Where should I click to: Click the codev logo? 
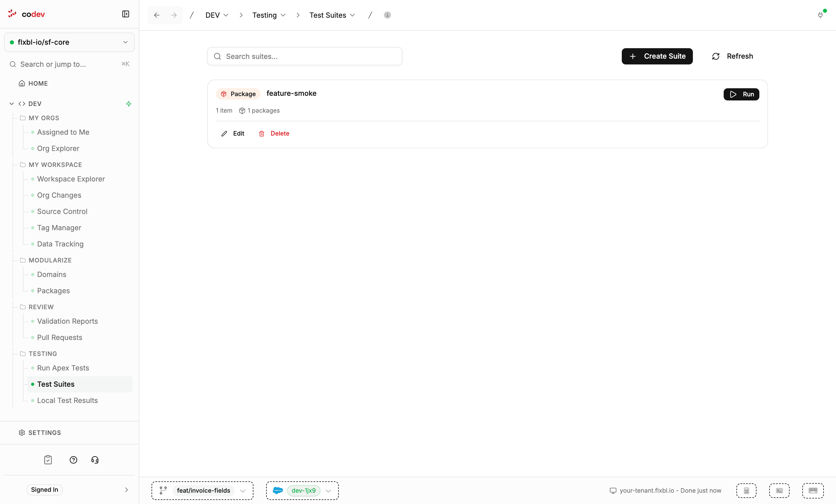[26, 14]
